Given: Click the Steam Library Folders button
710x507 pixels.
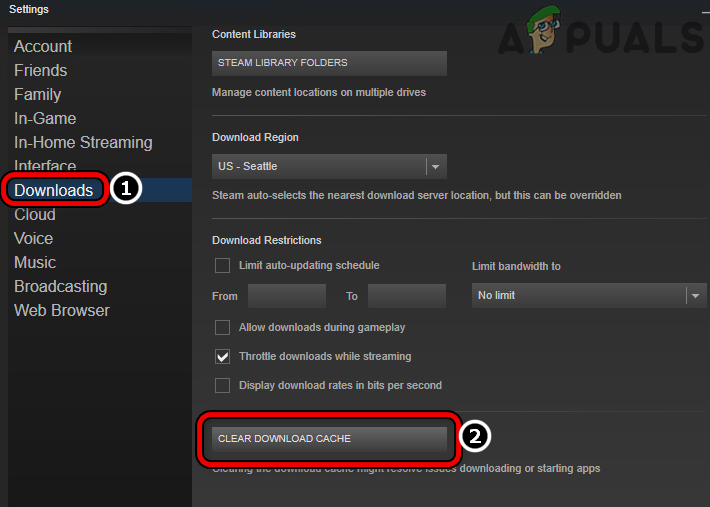Looking at the screenshot, I should [x=329, y=63].
